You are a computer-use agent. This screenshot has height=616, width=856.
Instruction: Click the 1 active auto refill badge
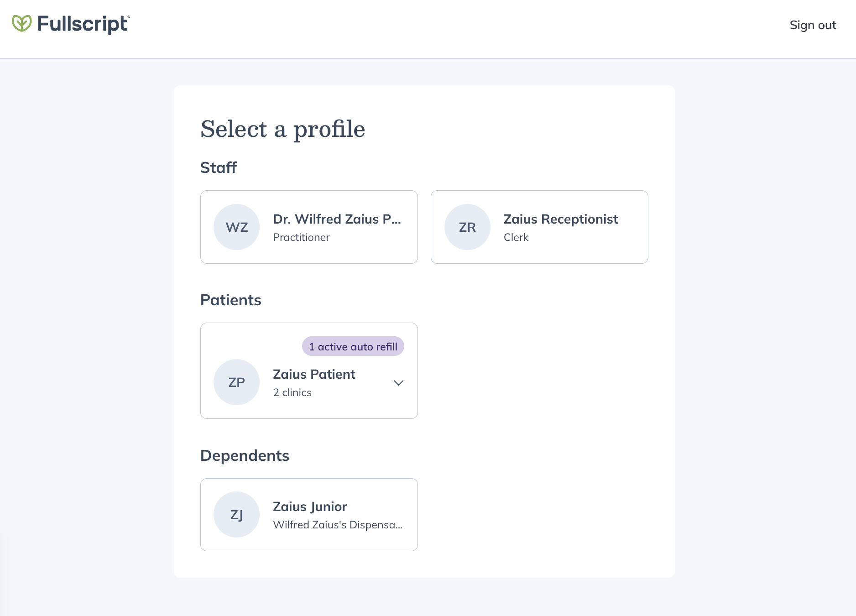coord(353,347)
